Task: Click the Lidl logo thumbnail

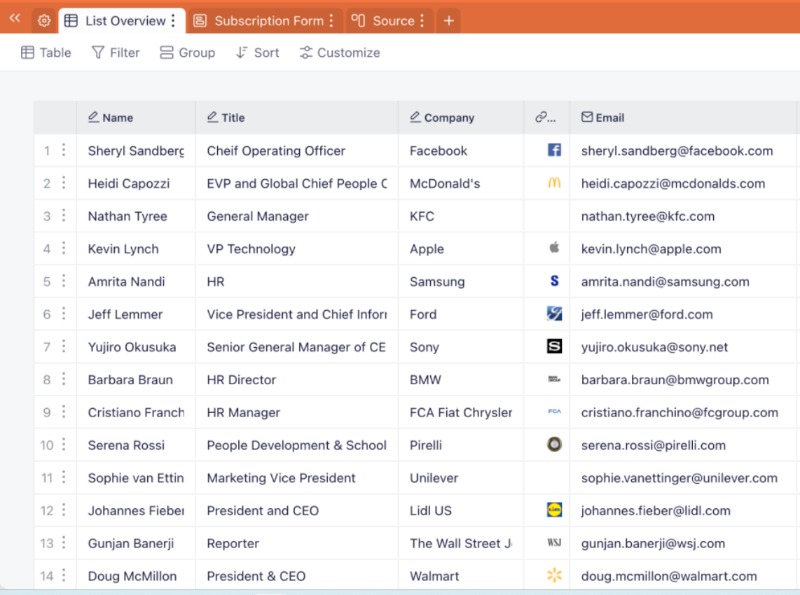Action: 554,510
